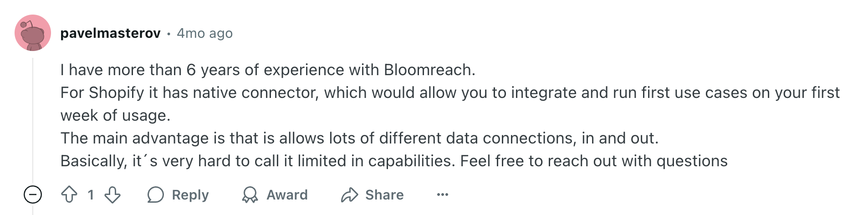
Task: Click the "4mo ago" timestamp
Action: (x=204, y=33)
